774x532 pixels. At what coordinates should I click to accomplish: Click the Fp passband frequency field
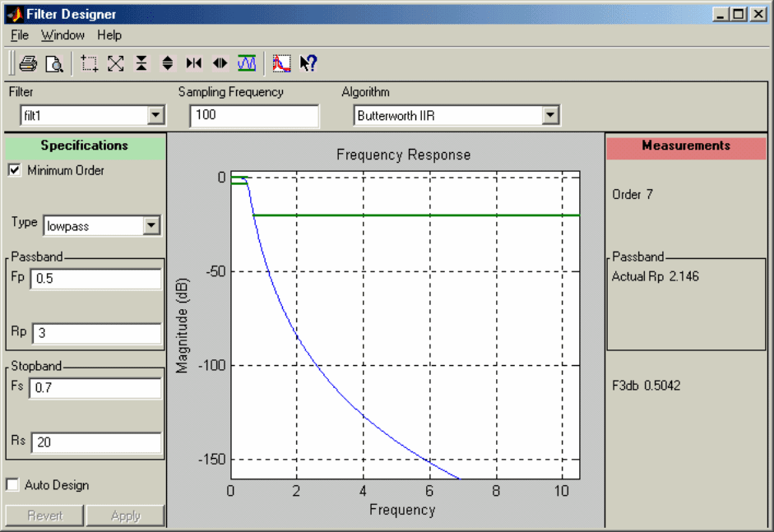click(x=95, y=279)
